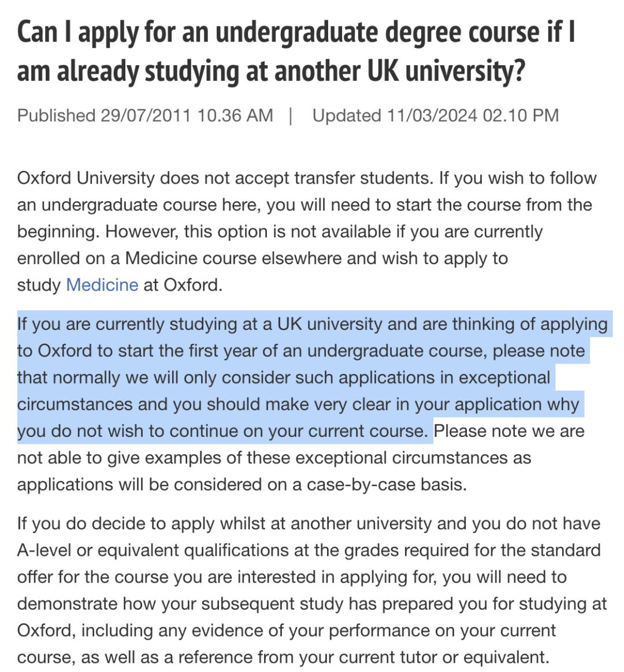Click the phrase "your current course." ending the highlight
The height and width of the screenshot is (672, 624).
click(x=348, y=431)
